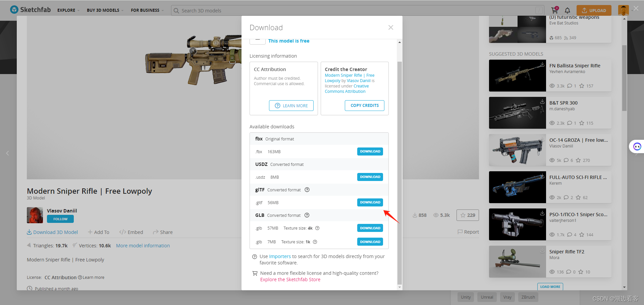The height and width of the screenshot is (305, 644).
Task: Click the Unity tag
Action: (x=466, y=297)
